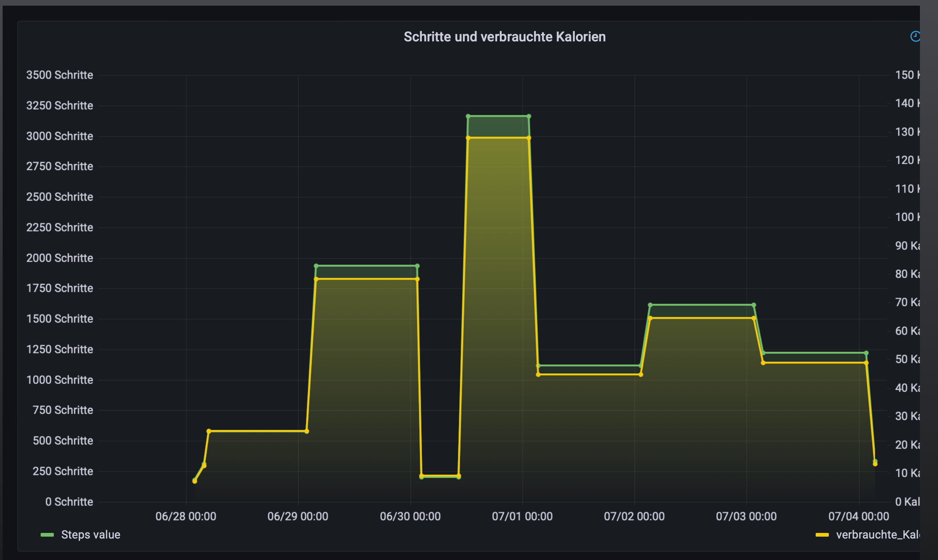Viewport: 938px width, 560px height.
Task: Open the Schritte und verbrauchte Kalorien panel menu
Action: pos(504,37)
